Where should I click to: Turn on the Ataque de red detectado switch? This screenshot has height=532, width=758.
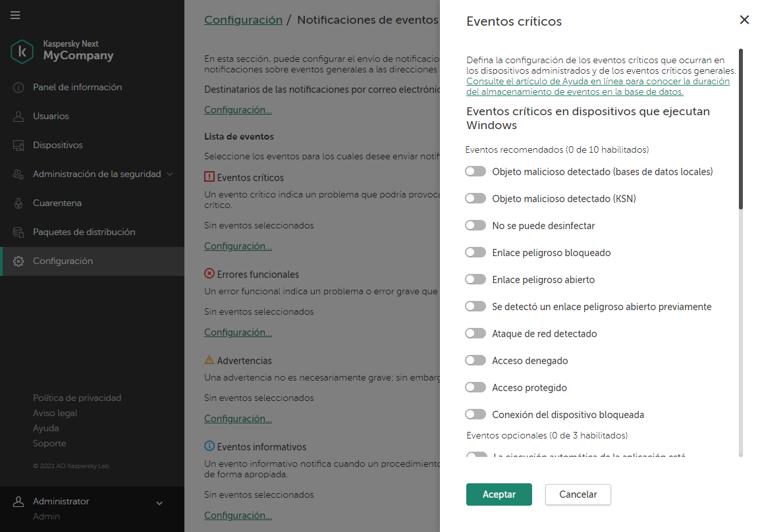(475, 333)
